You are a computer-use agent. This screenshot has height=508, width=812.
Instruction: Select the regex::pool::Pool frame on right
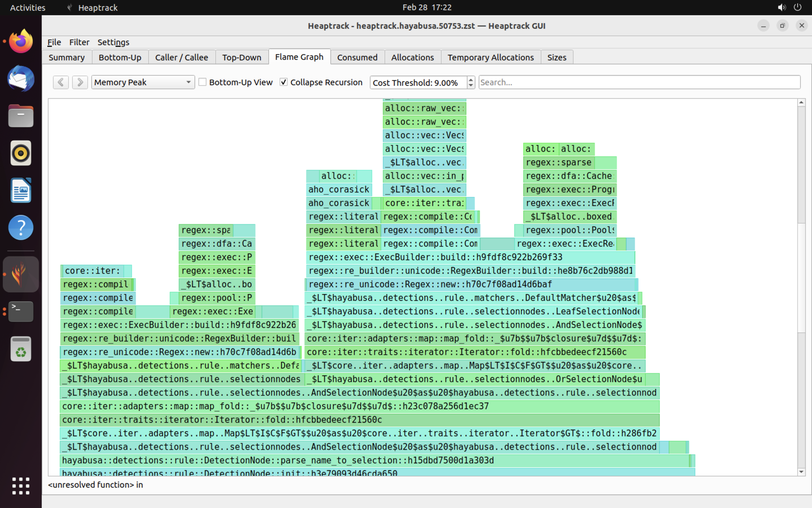click(x=570, y=230)
